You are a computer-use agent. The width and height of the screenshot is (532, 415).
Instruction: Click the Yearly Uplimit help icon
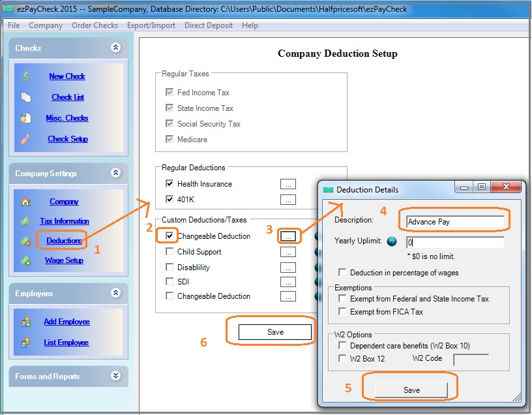coord(392,241)
